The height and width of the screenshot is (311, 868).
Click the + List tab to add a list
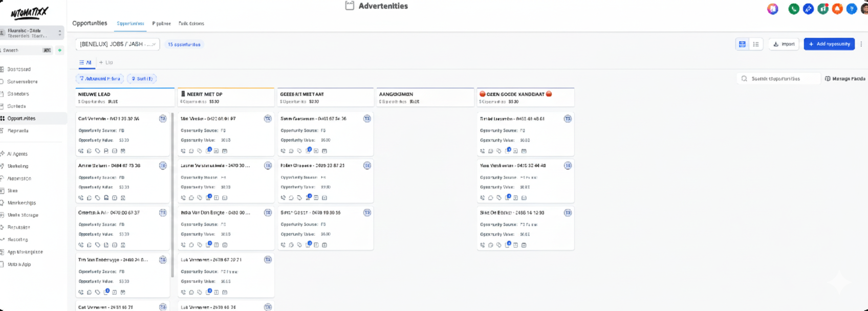click(x=106, y=62)
